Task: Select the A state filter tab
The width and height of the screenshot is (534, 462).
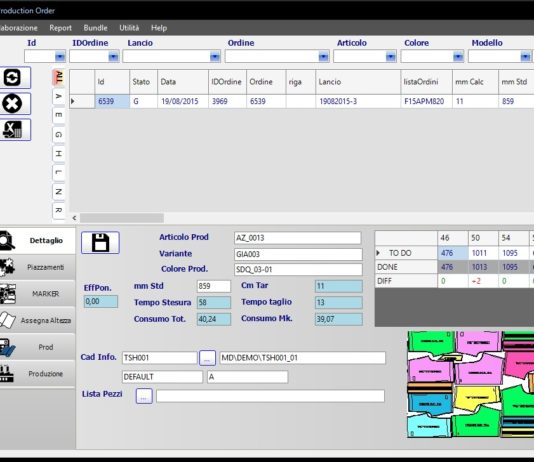Action: click(x=59, y=96)
